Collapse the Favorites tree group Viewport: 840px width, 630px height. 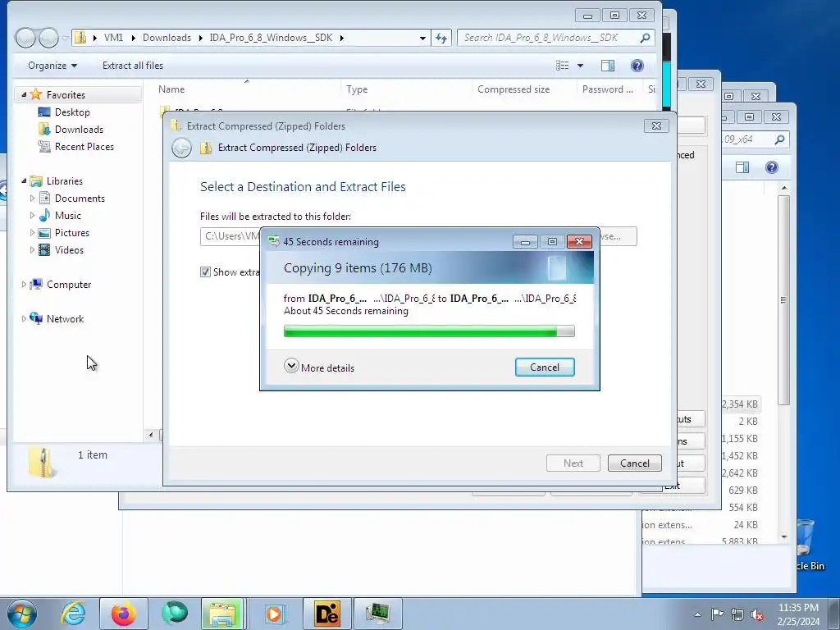click(24, 94)
